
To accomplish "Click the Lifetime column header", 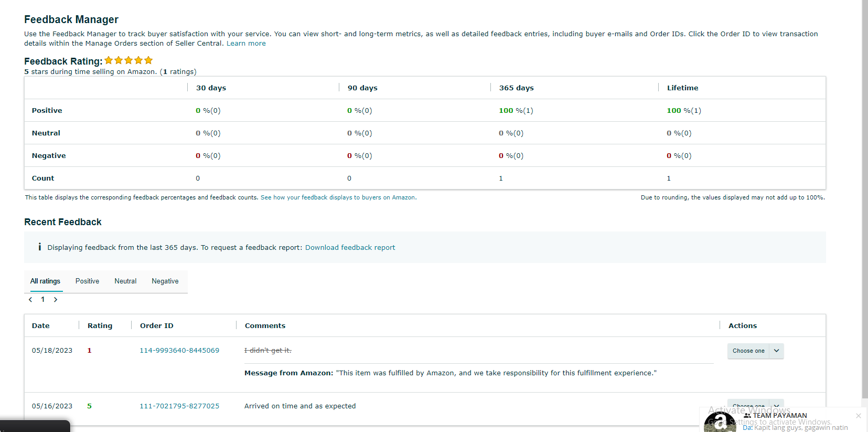I will (x=682, y=88).
